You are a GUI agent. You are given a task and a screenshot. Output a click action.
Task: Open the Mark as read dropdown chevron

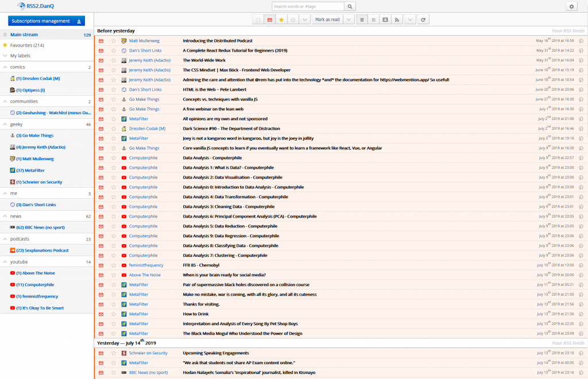tap(349, 19)
